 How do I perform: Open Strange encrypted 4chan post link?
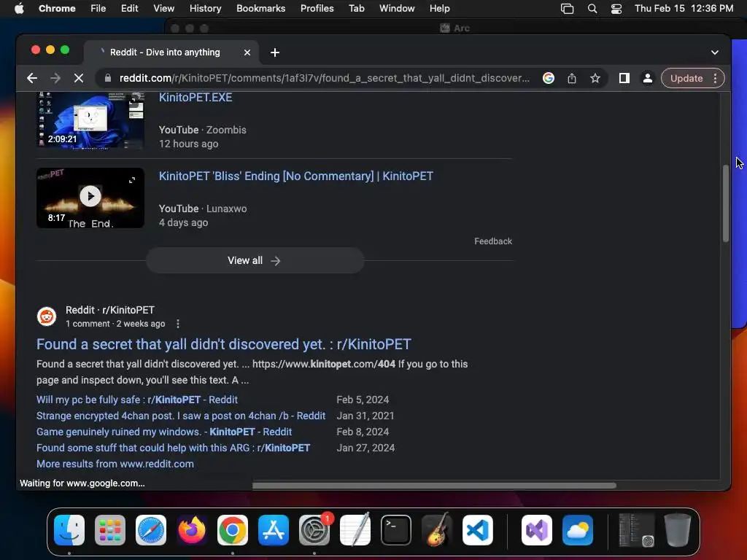pos(181,416)
